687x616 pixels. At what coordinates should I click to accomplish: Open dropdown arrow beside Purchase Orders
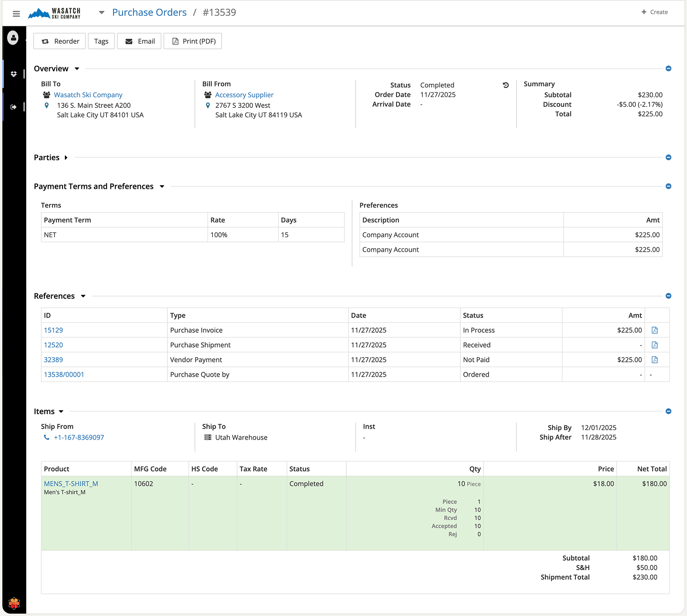coord(102,12)
